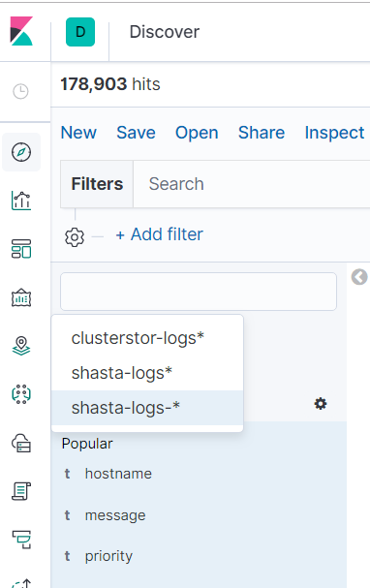
Task: Select shasta-logs-* index pattern
Action: [147, 408]
